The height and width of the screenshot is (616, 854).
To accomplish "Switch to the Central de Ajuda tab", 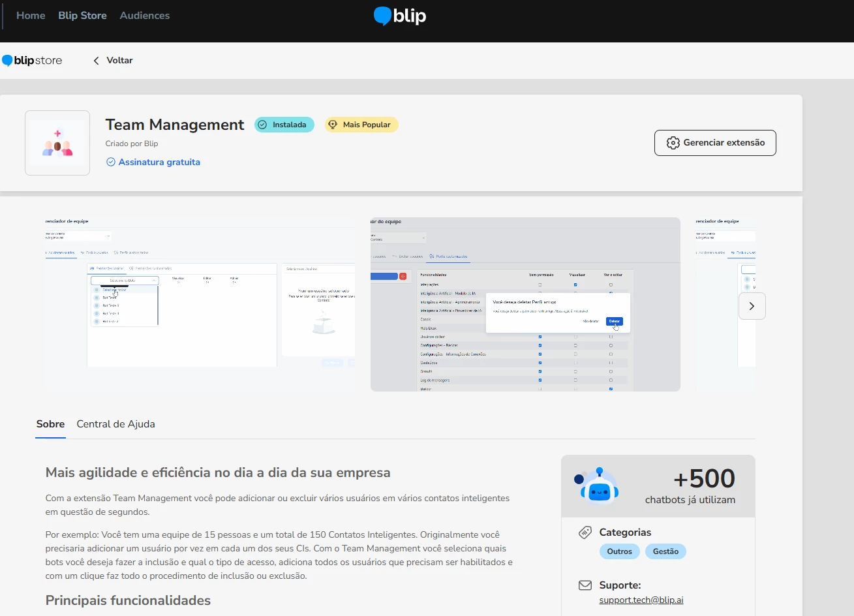I will [115, 424].
